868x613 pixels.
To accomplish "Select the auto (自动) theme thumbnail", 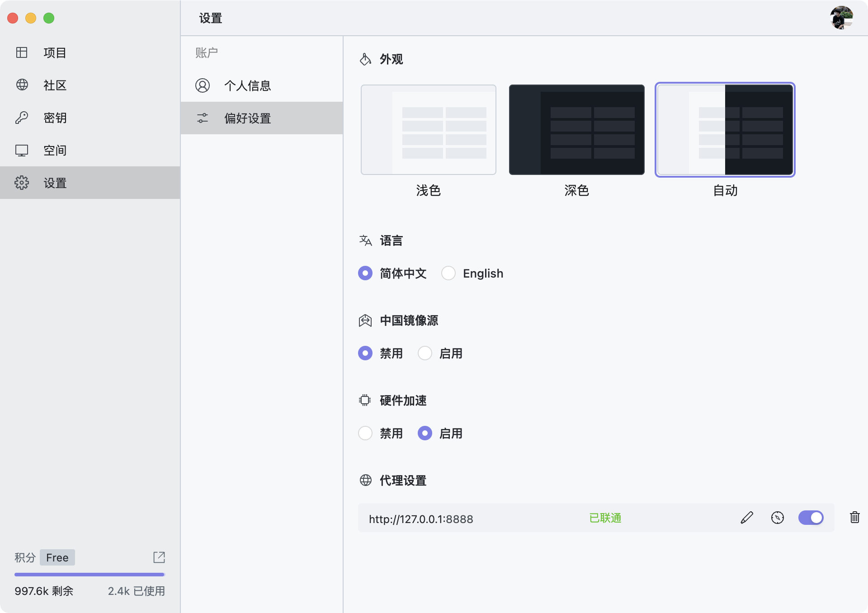I will 725,130.
